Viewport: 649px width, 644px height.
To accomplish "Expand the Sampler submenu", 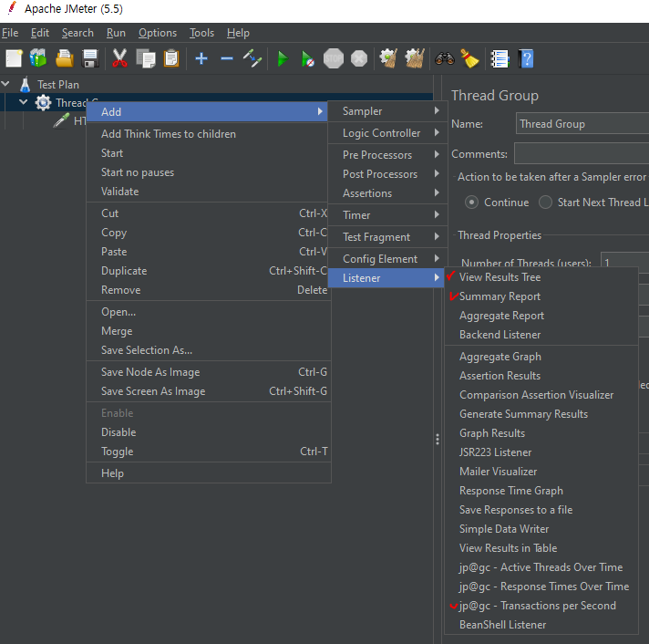I will (387, 111).
